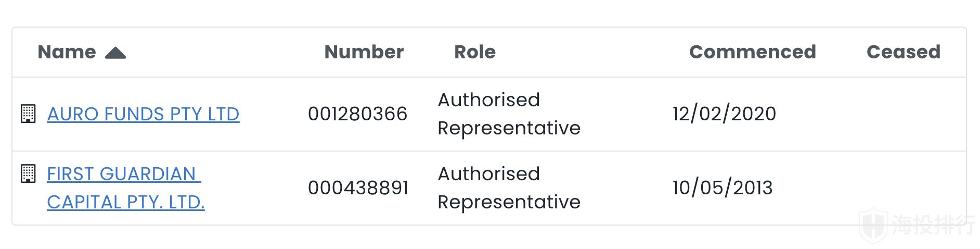Click Authorised Representative in the AURO FUNDS row
Image resolution: width=980 pixels, height=249 pixels.
click(x=508, y=114)
